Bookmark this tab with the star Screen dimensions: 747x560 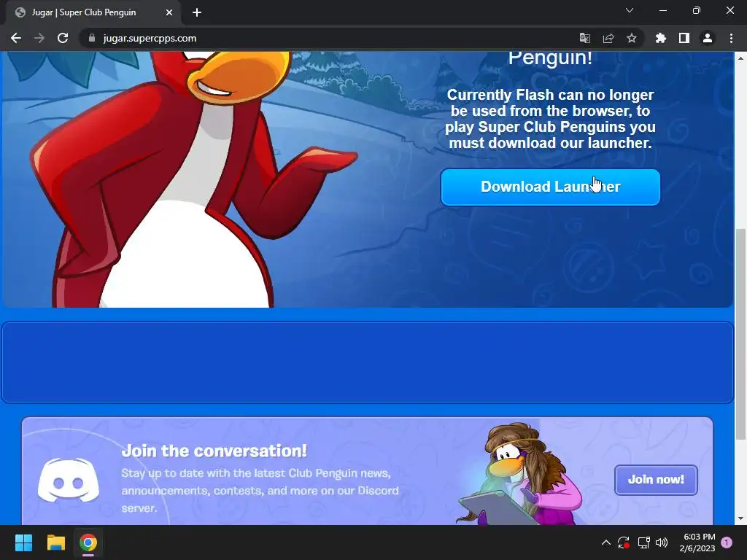631,38
